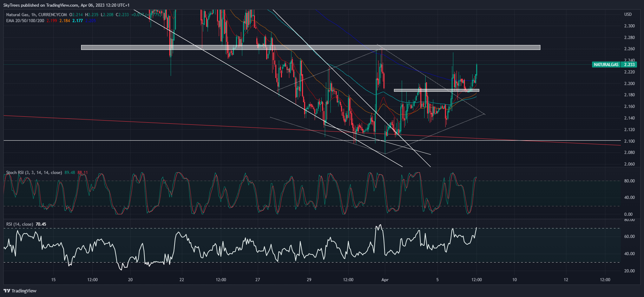
Task: Select the red EMA value 2.199
Action: tap(52, 21)
